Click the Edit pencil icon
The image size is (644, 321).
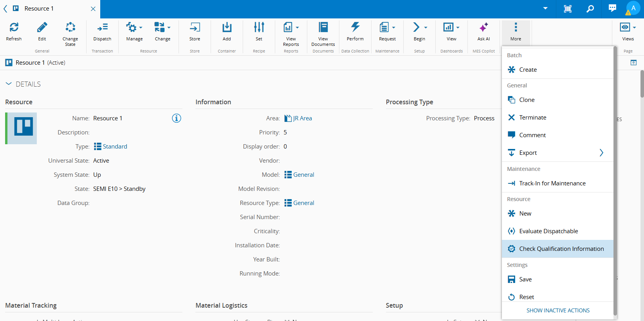tap(42, 27)
